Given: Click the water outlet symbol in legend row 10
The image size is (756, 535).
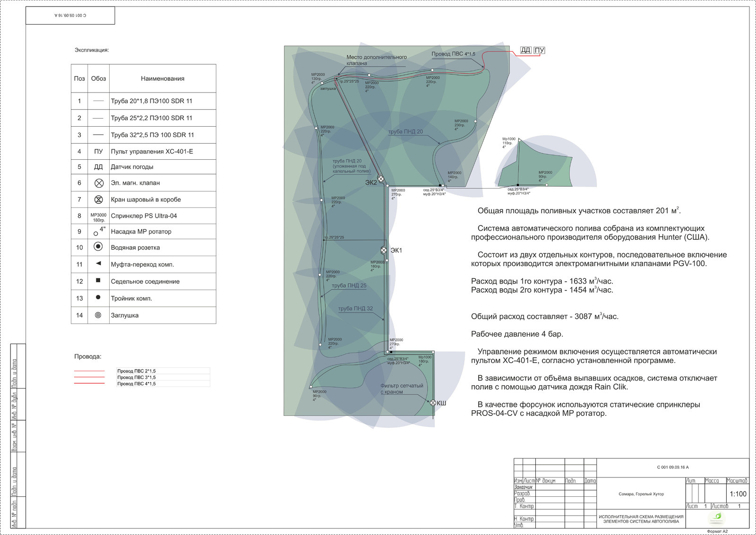Looking at the screenshot, I should (x=98, y=246).
